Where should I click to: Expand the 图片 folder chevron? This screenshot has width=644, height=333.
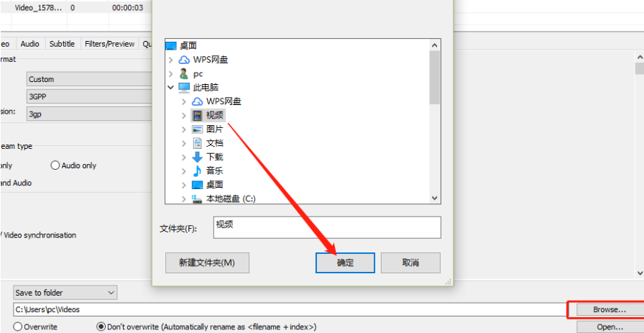tap(183, 129)
